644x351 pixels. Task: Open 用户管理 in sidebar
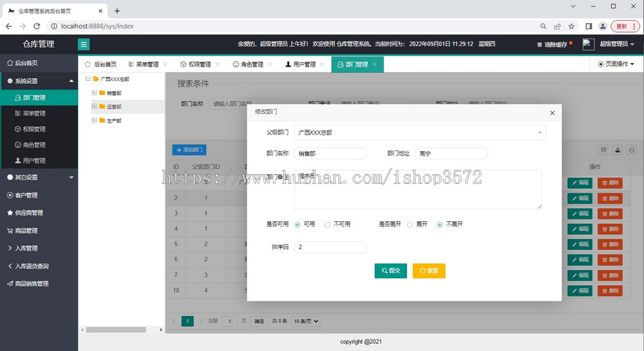(39, 160)
